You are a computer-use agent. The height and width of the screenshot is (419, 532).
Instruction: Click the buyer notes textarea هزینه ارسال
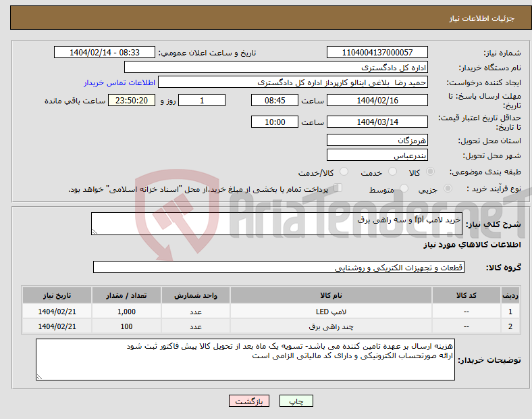pyautogui.click(x=245, y=360)
